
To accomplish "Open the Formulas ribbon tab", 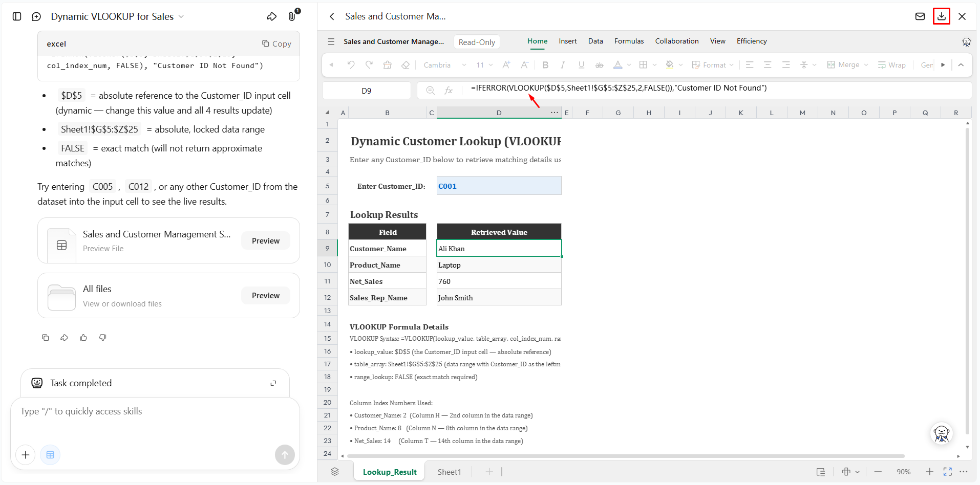I will click(x=629, y=41).
